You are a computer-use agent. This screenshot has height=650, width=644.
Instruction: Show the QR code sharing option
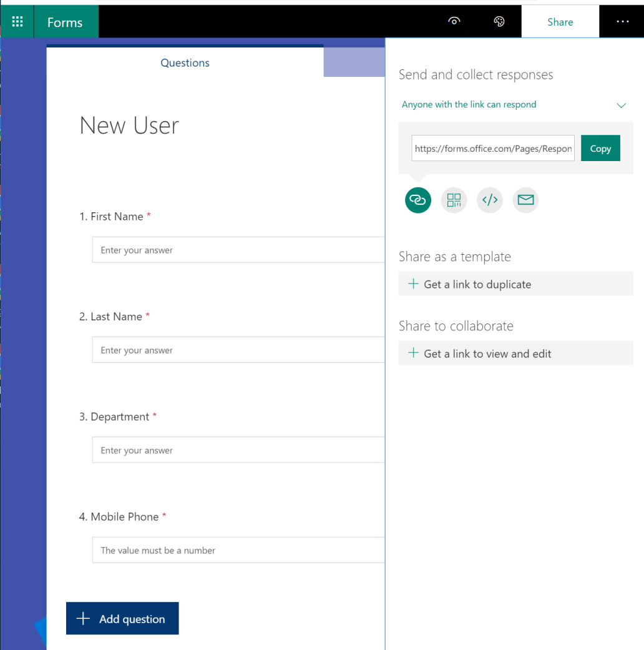(454, 200)
